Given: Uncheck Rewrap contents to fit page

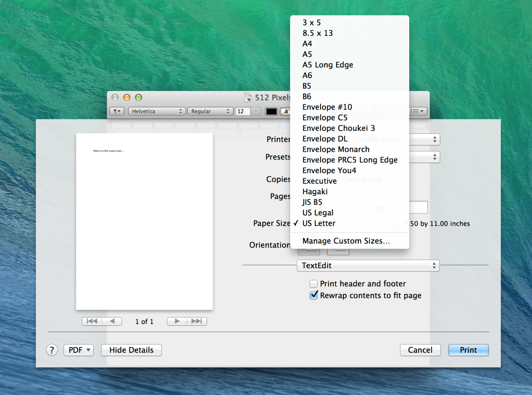Looking at the screenshot, I should point(314,295).
